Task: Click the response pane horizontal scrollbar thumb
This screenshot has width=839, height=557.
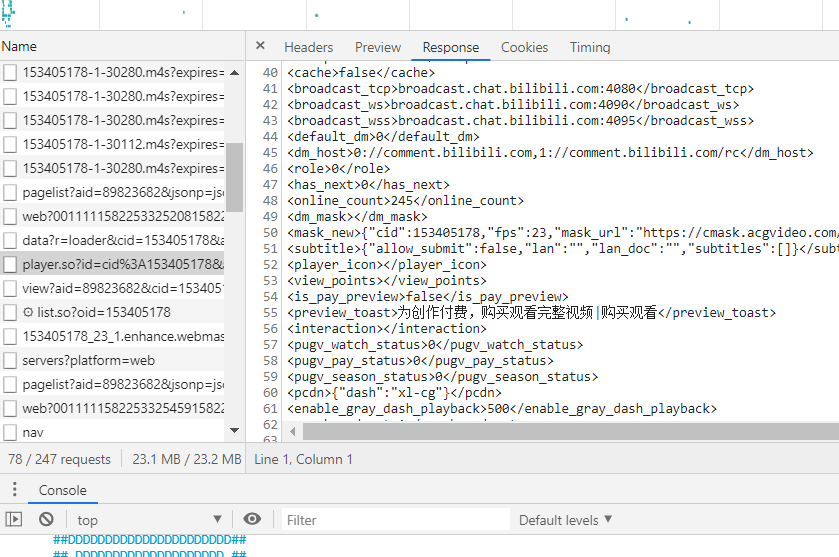Action: [570, 431]
